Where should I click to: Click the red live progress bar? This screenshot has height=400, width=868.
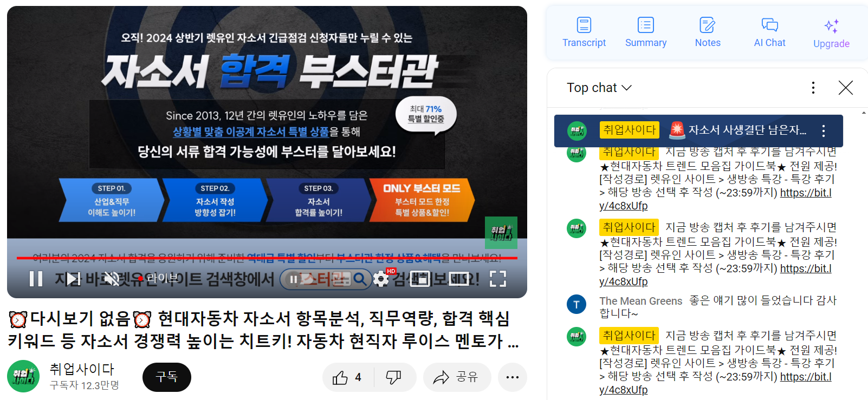click(267, 258)
